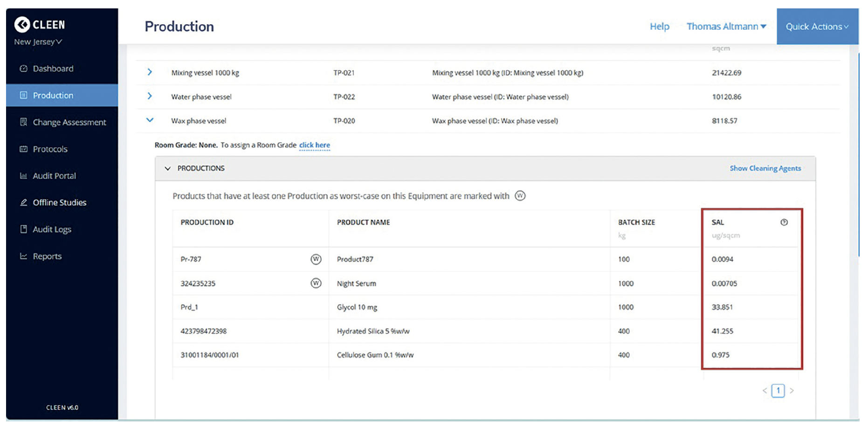Collapse the PRODUCTIONS panel
Image resolution: width=868 pixels, height=428 pixels.
coord(168,168)
